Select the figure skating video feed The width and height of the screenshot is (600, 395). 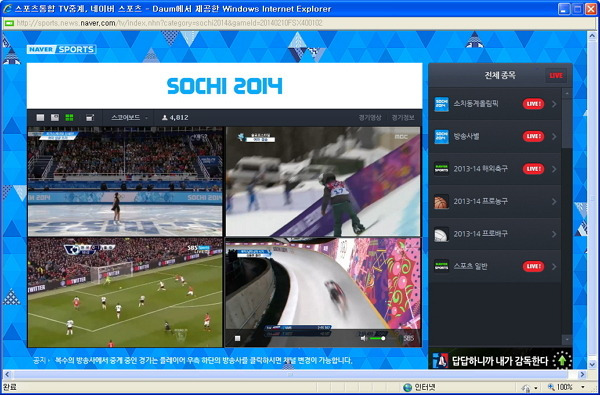pos(125,181)
